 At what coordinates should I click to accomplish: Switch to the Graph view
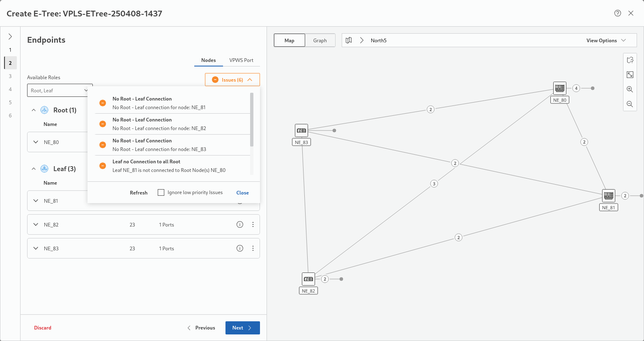point(320,40)
